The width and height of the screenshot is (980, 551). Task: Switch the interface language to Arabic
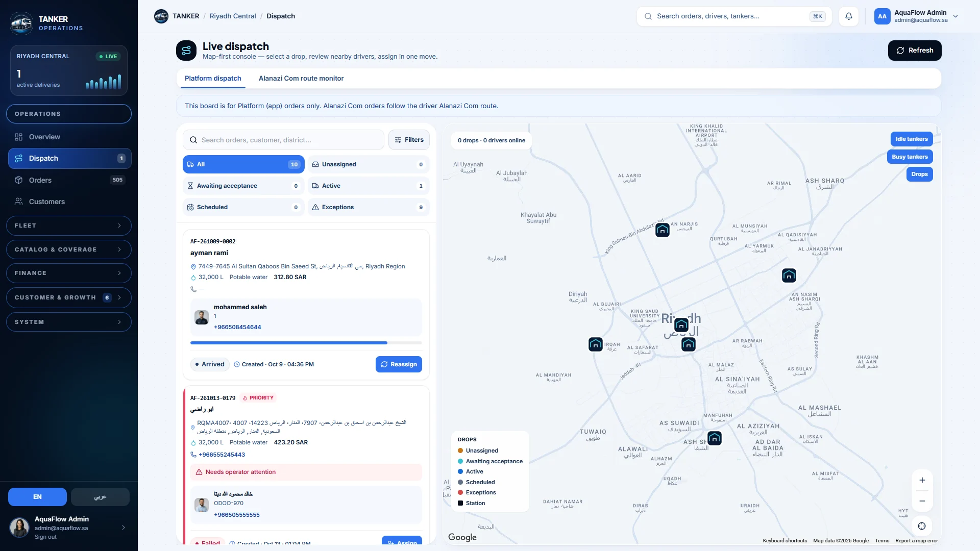(x=100, y=497)
